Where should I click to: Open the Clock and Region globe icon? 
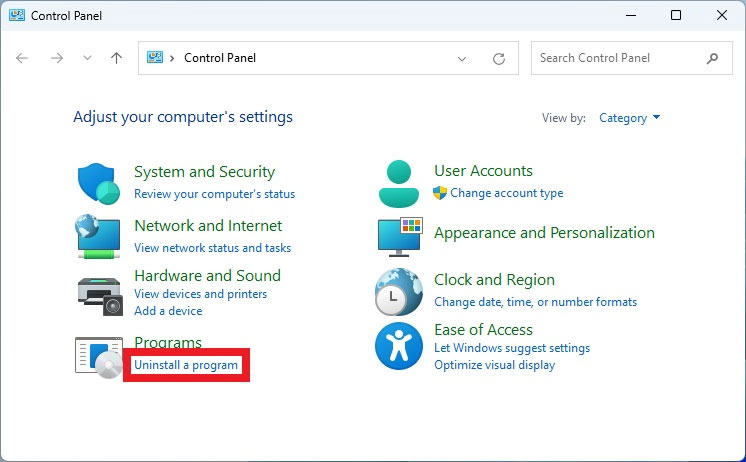point(399,292)
